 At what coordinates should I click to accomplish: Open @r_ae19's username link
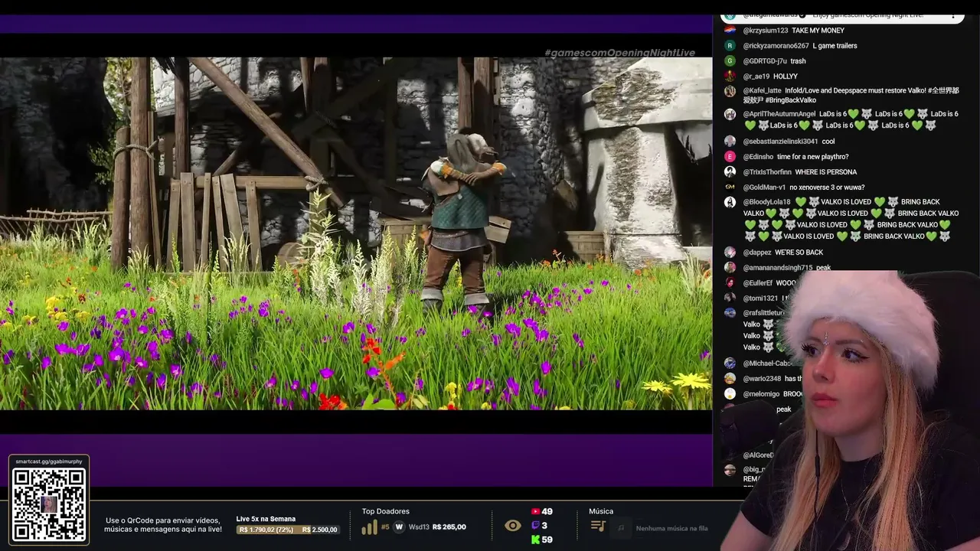[x=756, y=77]
